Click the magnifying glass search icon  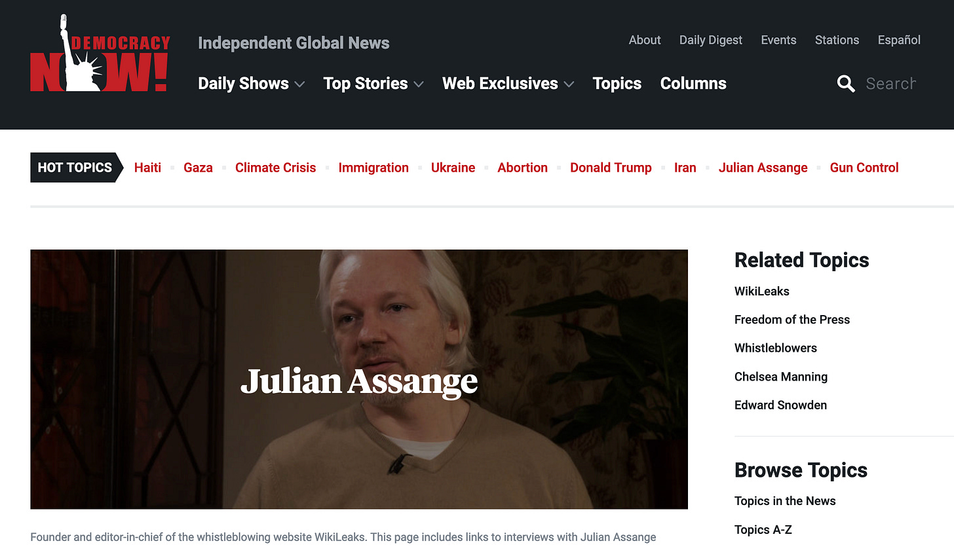[x=846, y=84]
